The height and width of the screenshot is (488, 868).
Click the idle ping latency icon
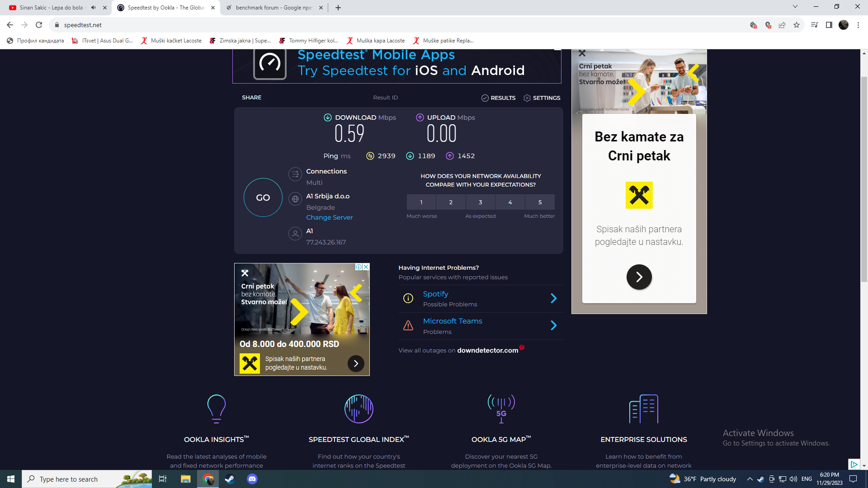(x=370, y=156)
